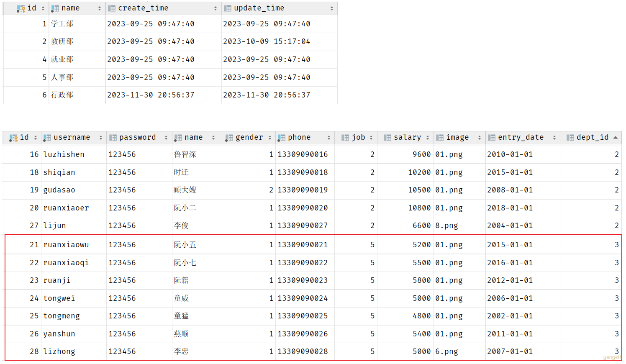Select the gudasao username cell
The height and width of the screenshot is (364, 626).
pyautogui.click(x=73, y=190)
